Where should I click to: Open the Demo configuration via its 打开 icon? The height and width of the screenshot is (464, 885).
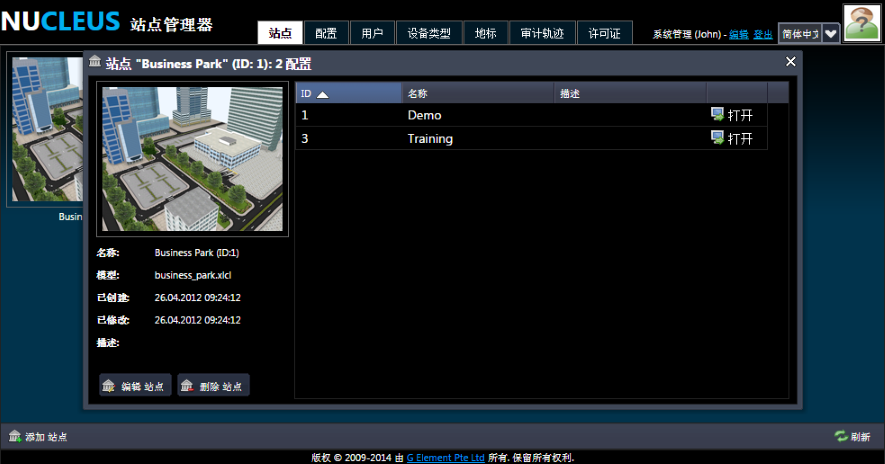[x=717, y=115]
